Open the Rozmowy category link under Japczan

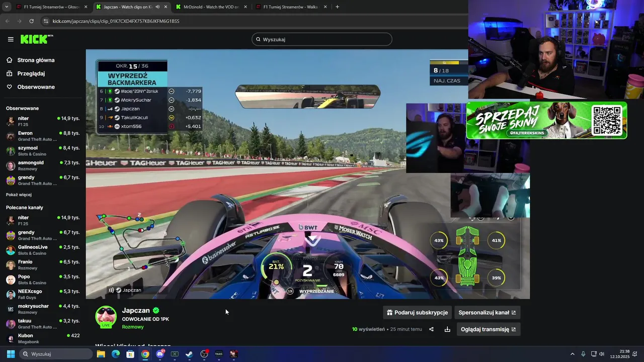coord(133,327)
